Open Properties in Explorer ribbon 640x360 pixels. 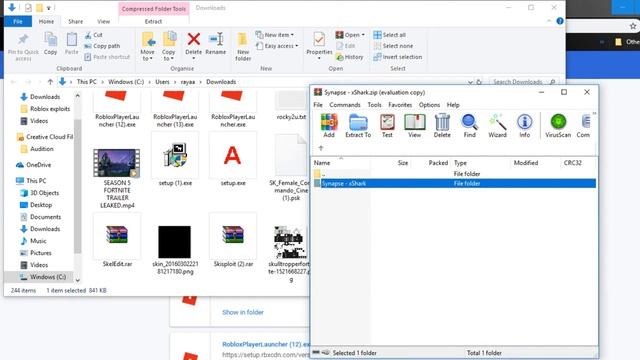pyautogui.click(x=319, y=44)
